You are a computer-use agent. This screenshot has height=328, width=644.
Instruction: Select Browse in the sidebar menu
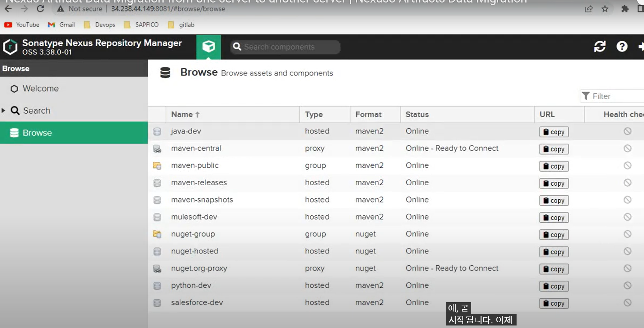74,133
